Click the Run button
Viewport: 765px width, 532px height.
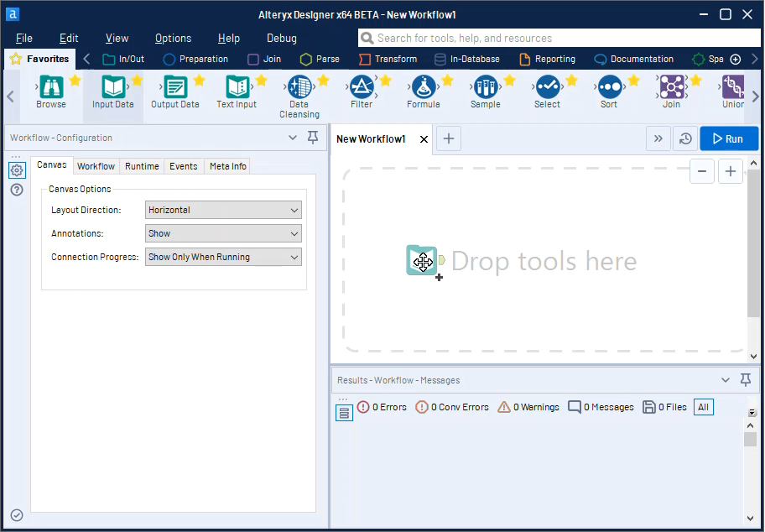coord(728,138)
